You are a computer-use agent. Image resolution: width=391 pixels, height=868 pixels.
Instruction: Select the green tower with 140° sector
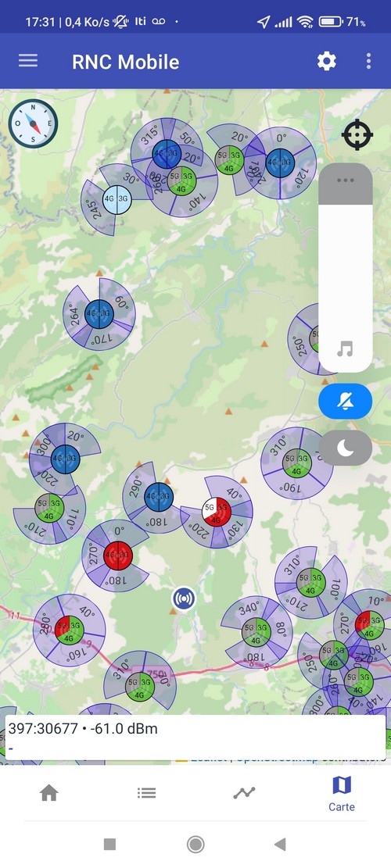tap(181, 180)
